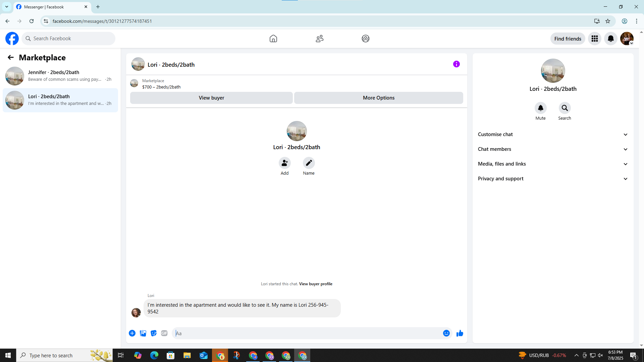Go to Facebook Home tab
This screenshot has width=644, height=362.
tap(273, 39)
